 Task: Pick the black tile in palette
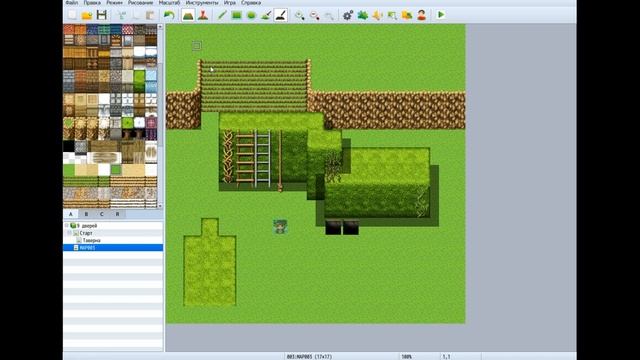[69, 146]
